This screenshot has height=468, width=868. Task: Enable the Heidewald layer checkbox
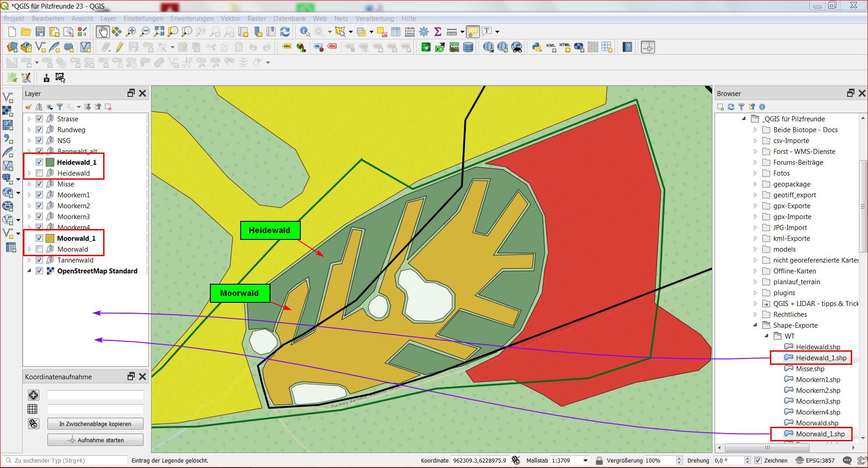click(x=39, y=173)
